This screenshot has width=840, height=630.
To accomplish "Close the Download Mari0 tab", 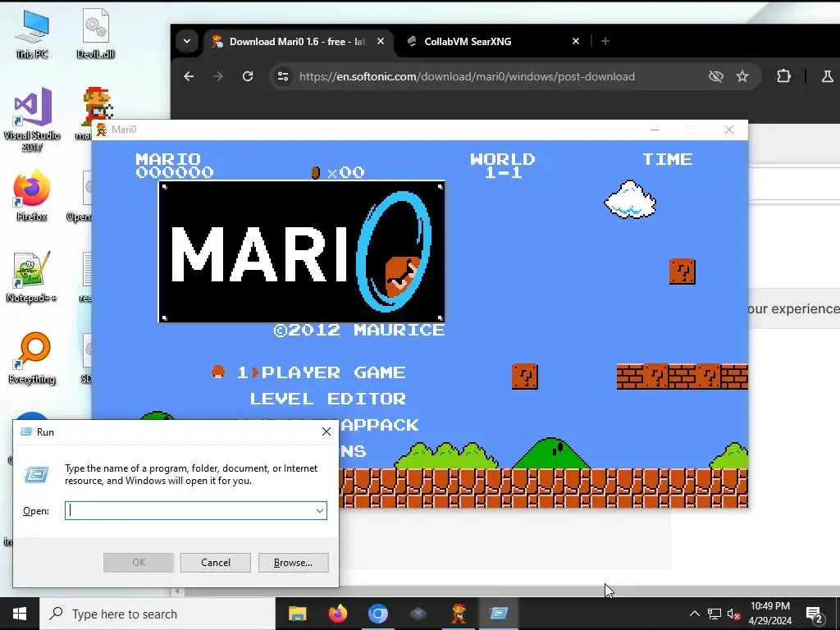I will tap(381, 41).
